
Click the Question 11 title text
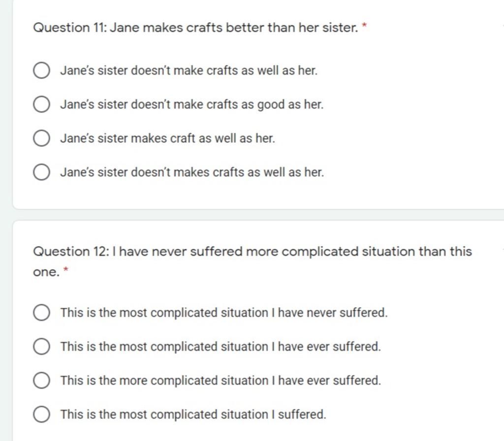[195, 28]
